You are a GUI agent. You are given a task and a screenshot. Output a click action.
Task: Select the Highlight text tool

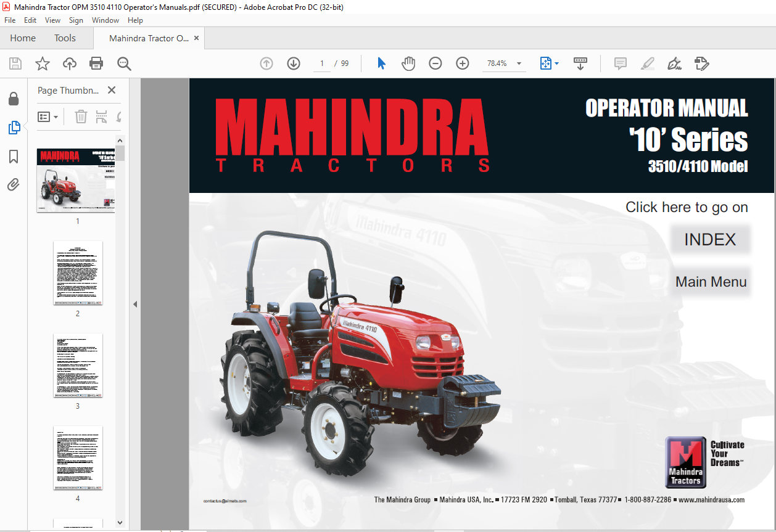pyautogui.click(x=647, y=63)
